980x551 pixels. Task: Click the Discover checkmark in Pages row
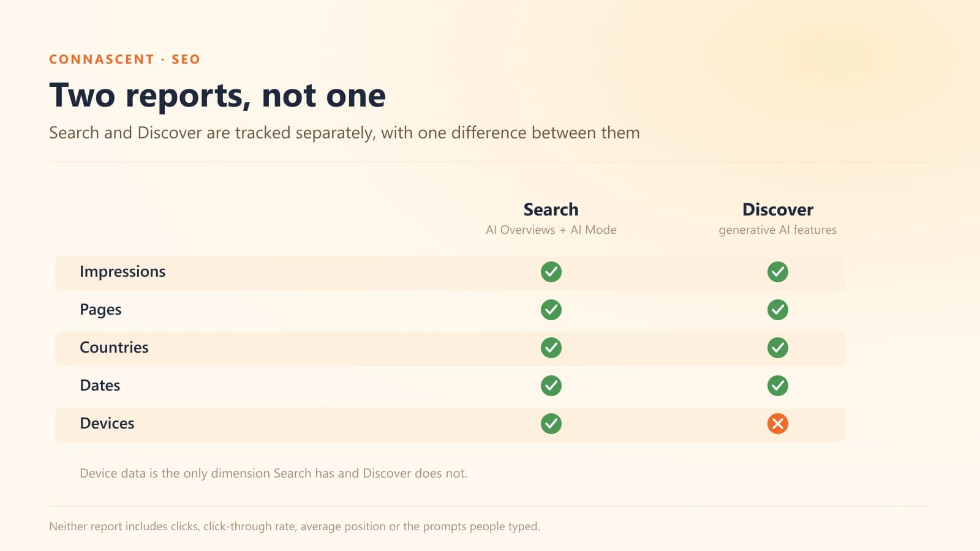[778, 310]
